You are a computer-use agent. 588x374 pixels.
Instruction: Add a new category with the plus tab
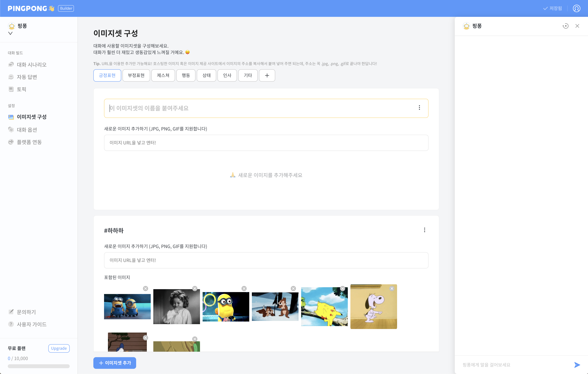(x=267, y=75)
